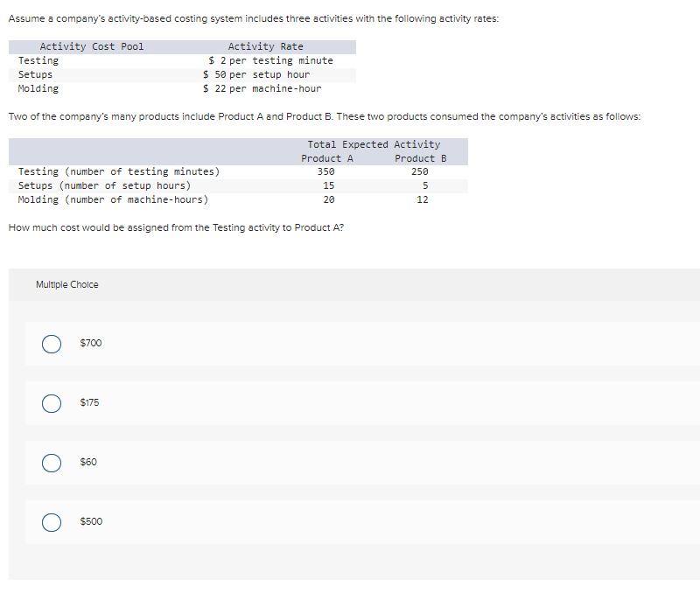Select the $700 answer radio button
Image resolution: width=700 pixels, height=593 pixels.
point(52,344)
